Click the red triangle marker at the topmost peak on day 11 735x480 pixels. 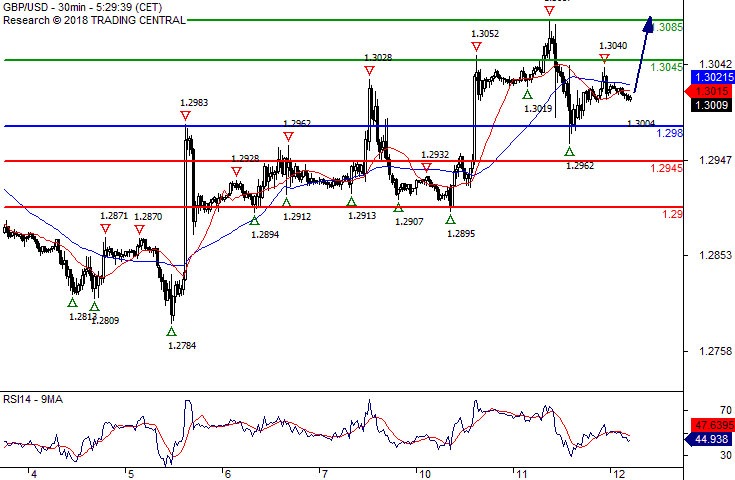coord(549,10)
